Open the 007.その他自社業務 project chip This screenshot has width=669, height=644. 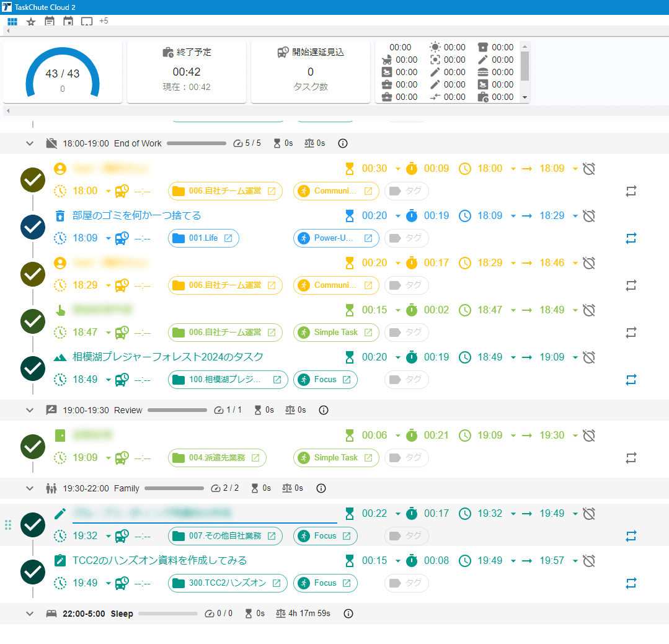225,536
